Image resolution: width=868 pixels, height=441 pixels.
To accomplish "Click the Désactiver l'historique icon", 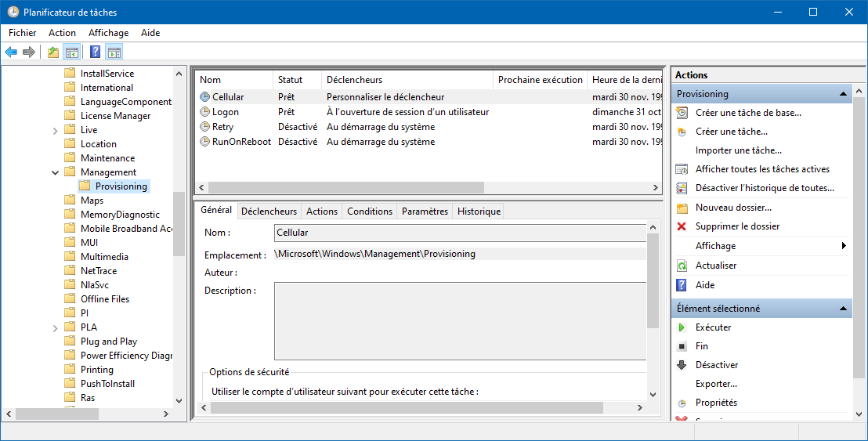I will click(682, 188).
